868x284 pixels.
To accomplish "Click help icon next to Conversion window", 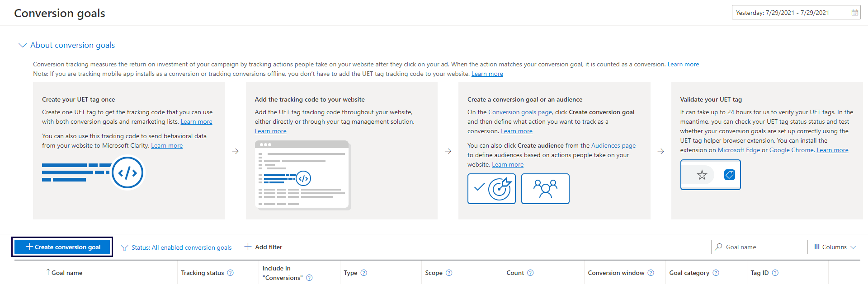I will tap(651, 273).
